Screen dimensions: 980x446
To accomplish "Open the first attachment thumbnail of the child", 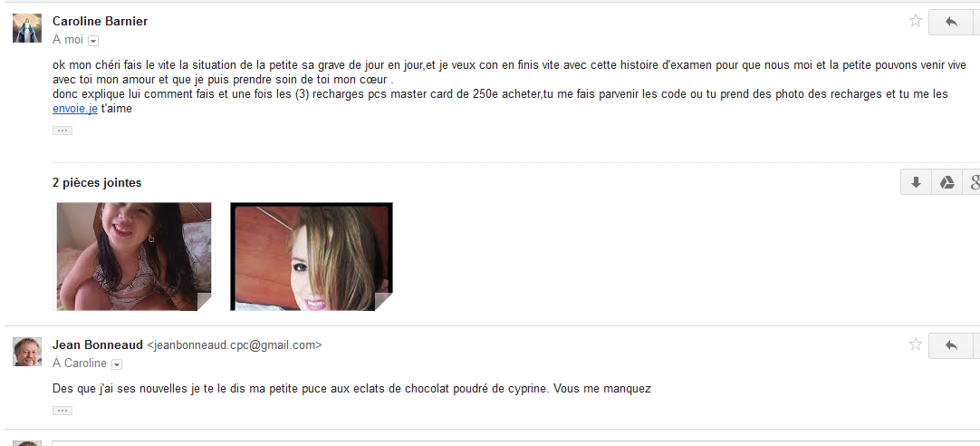I will pos(134,257).
